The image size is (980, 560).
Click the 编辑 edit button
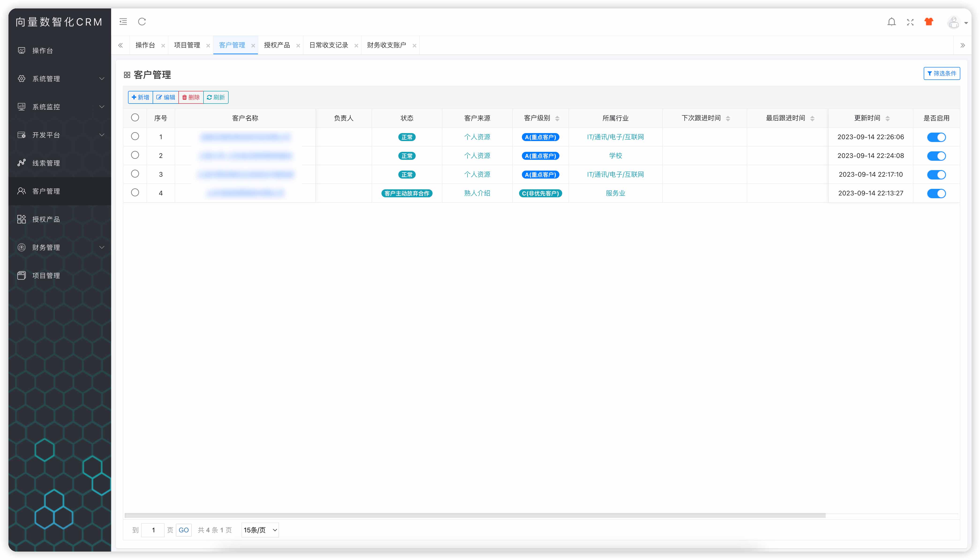click(166, 97)
